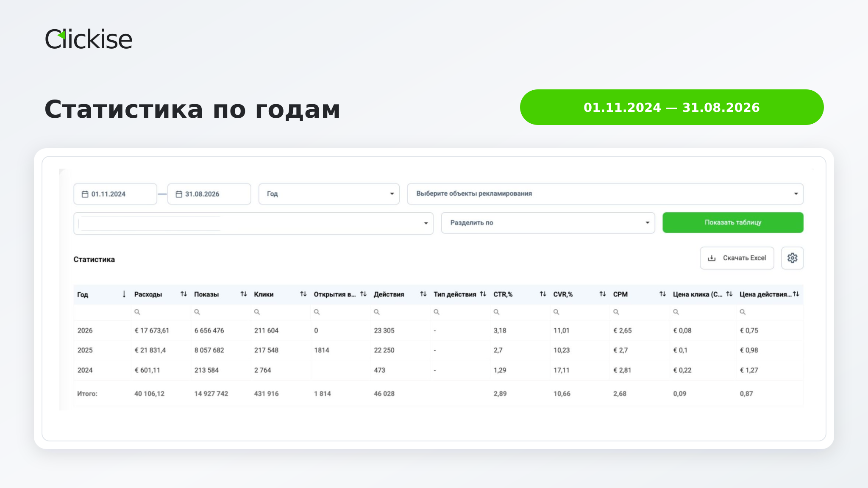Click the search icon under Клики
This screenshot has height=488, width=868.
(x=257, y=312)
